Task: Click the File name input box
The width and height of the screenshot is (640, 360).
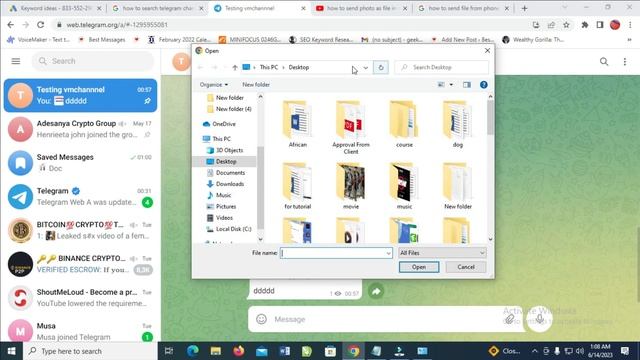Action: (333, 253)
